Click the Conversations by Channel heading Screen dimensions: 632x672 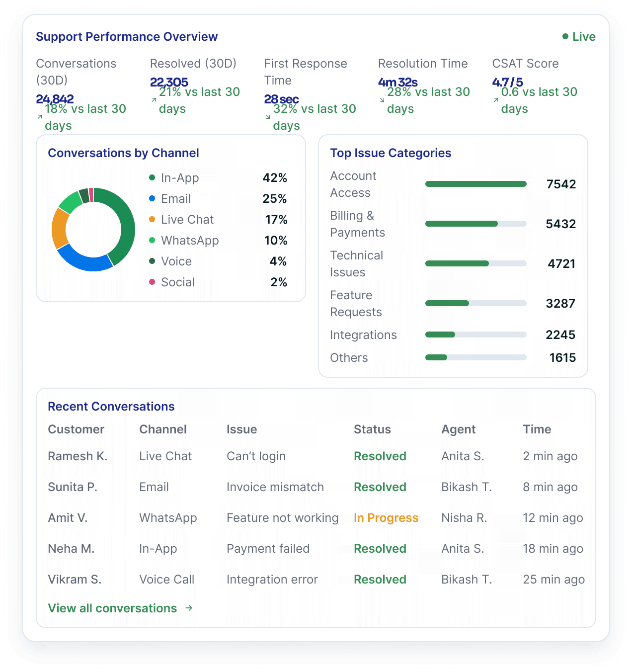123,153
